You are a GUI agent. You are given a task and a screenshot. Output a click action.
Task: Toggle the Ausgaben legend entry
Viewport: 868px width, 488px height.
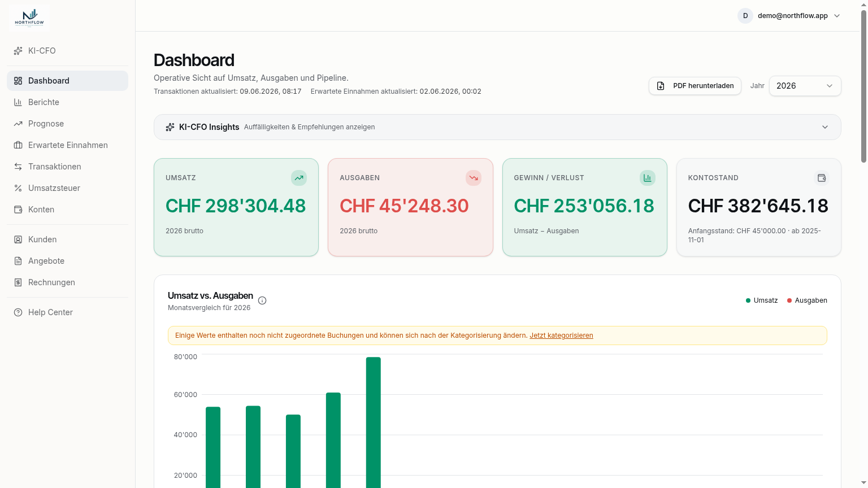pos(807,300)
